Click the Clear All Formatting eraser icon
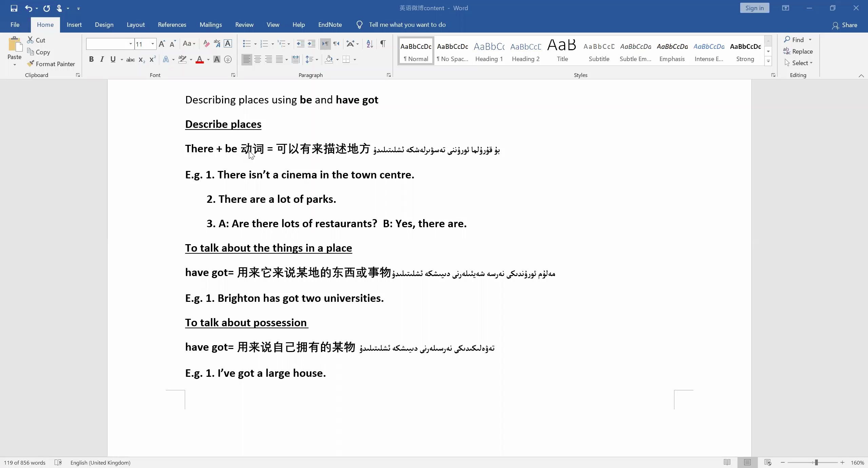This screenshot has width=868, height=468. [x=206, y=43]
